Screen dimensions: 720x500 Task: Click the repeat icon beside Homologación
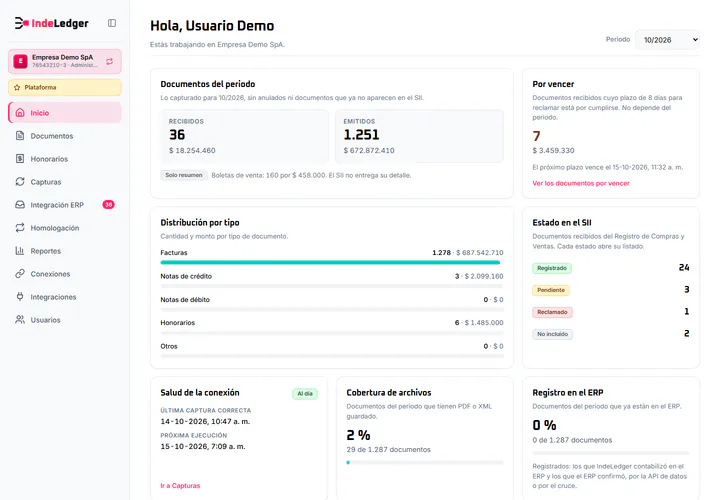click(x=20, y=228)
